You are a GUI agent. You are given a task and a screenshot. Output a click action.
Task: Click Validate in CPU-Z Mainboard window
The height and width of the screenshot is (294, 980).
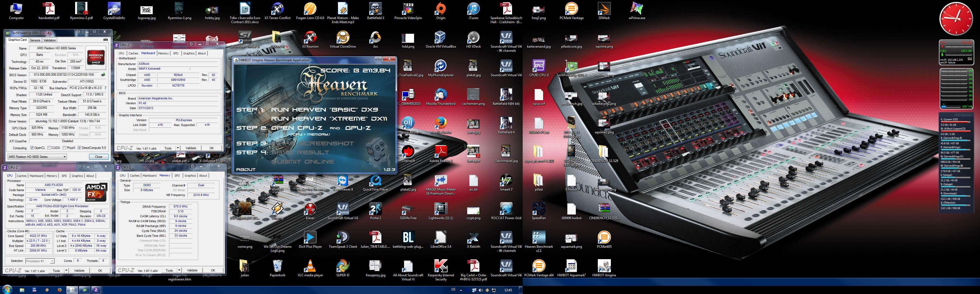coord(191,148)
